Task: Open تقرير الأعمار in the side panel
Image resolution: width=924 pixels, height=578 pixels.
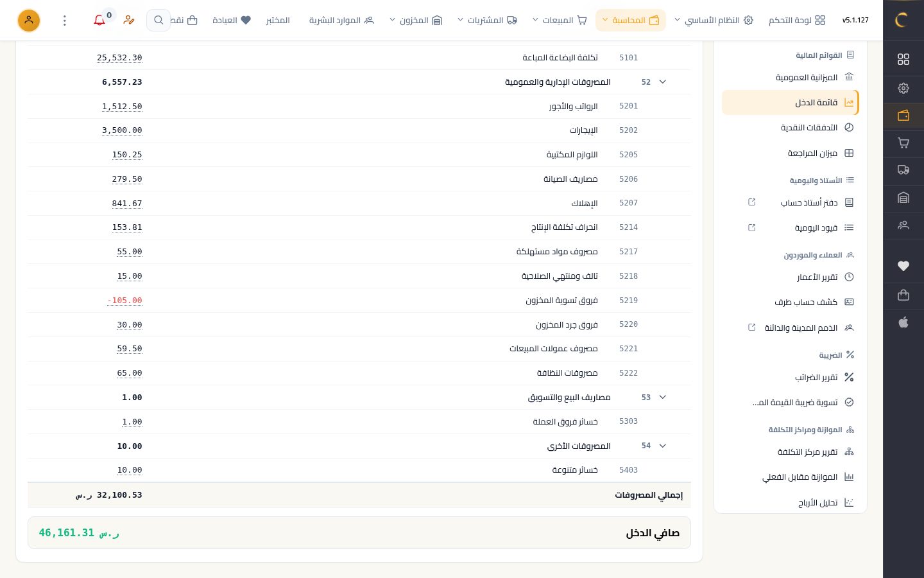Action: [x=791, y=277]
